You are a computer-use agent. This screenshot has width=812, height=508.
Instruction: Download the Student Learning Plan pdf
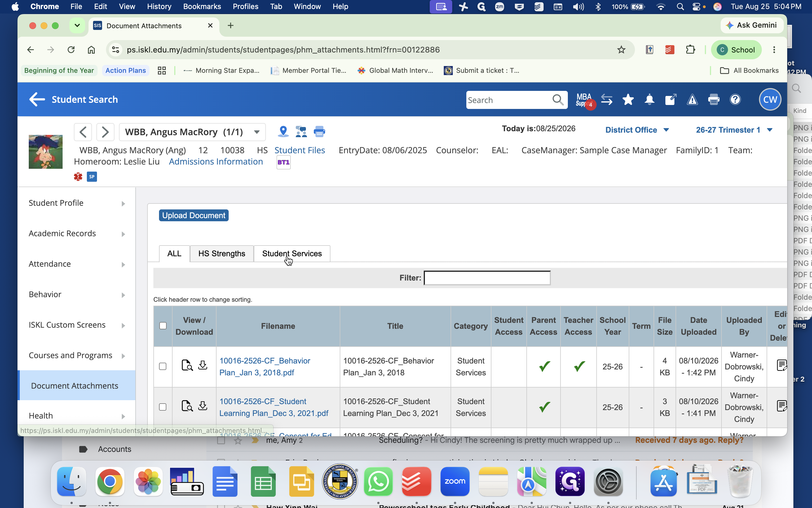[203, 406]
